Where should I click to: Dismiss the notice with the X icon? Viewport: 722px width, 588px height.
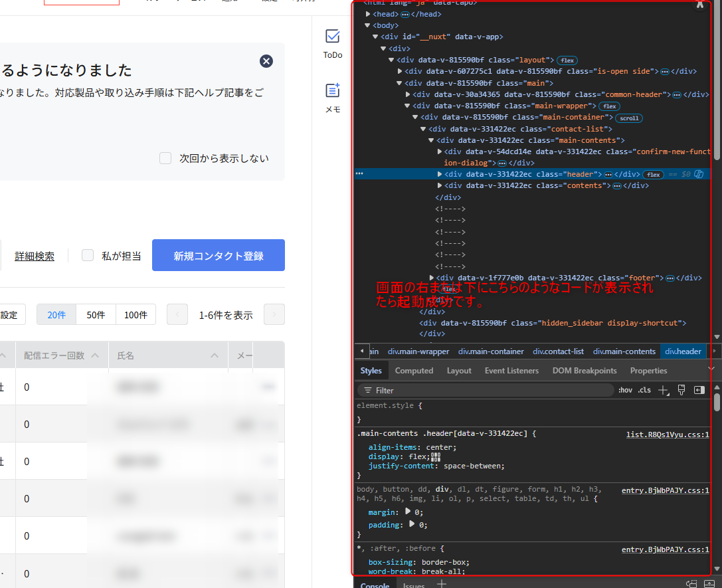click(266, 61)
